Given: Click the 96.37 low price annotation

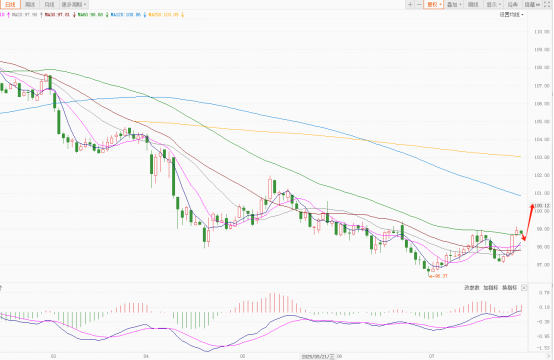Looking at the screenshot, I should [x=438, y=276].
